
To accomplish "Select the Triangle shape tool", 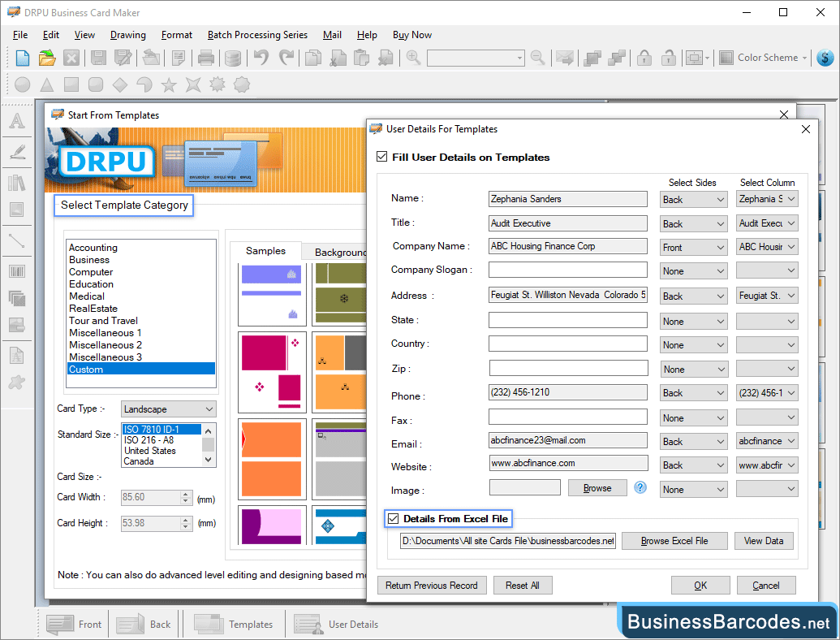I will coord(47,84).
